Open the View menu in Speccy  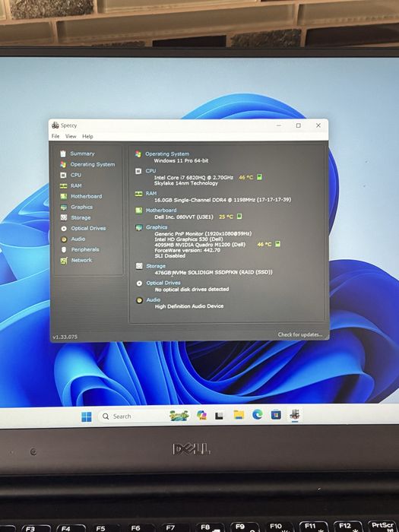(x=71, y=136)
